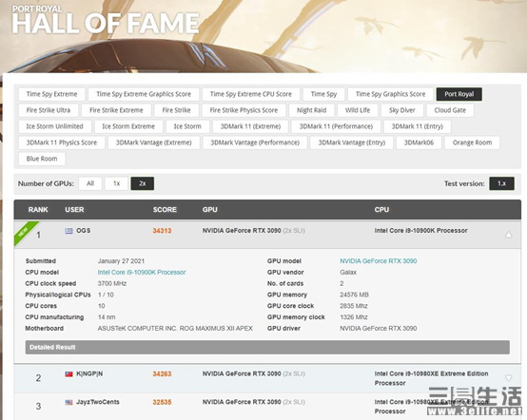Image resolution: width=527 pixels, height=420 pixels.
Task: Select Fire Strike Physics Score
Action: pyautogui.click(x=244, y=110)
